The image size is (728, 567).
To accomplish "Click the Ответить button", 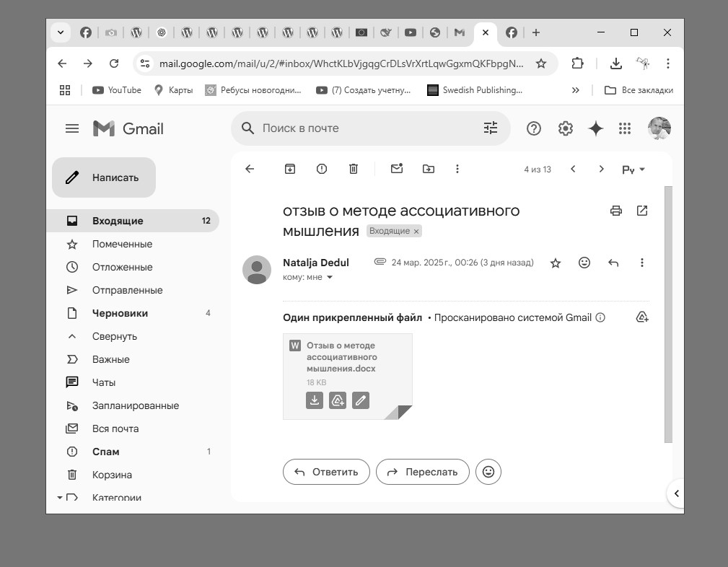I will (x=326, y=472).
